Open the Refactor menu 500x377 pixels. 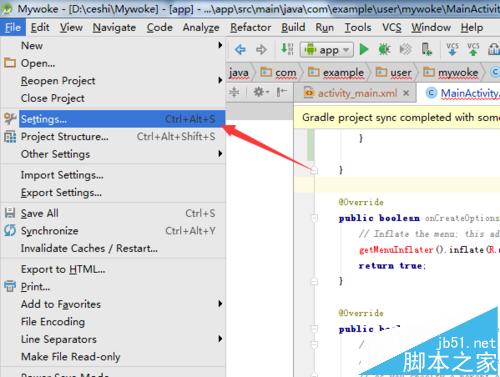(x=251, y=28)
